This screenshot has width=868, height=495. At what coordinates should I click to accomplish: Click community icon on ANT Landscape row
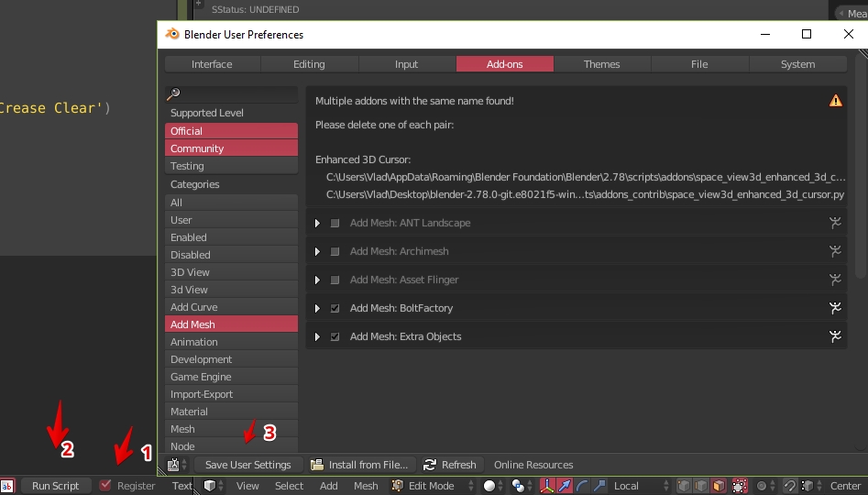[x=835, y=223]
